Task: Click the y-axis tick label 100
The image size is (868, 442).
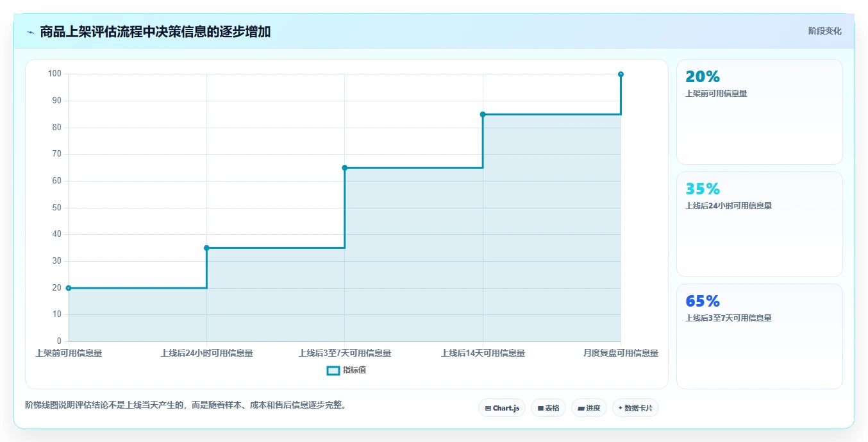Action: (54, 74)
